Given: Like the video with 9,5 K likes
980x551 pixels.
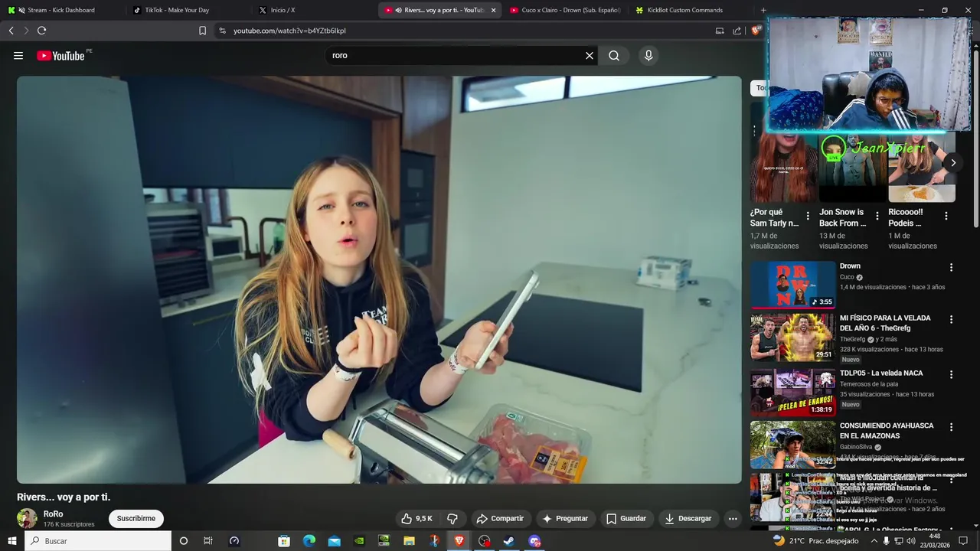Looking at the screenshot, I should pyautogui.click(x=417, y=518).
